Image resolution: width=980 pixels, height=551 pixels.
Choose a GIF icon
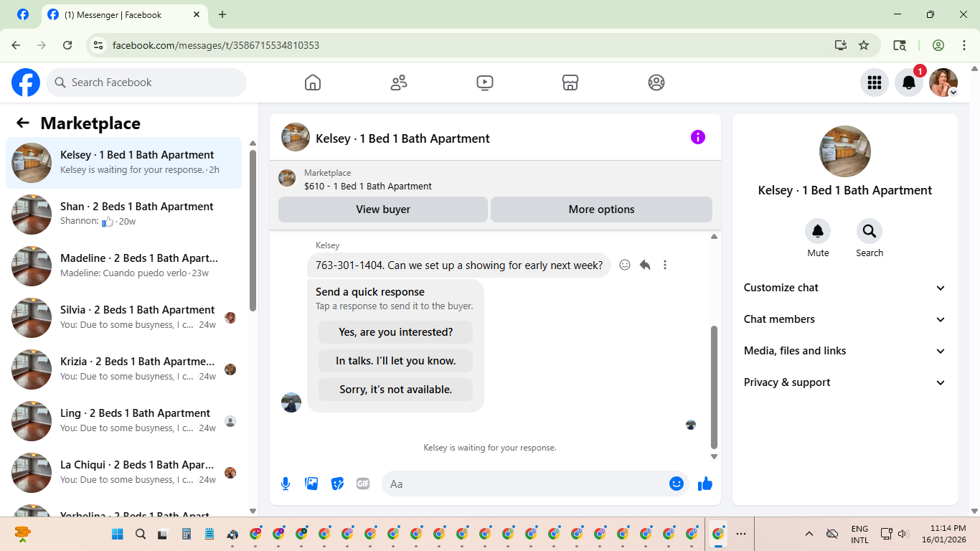coord(363,484)
